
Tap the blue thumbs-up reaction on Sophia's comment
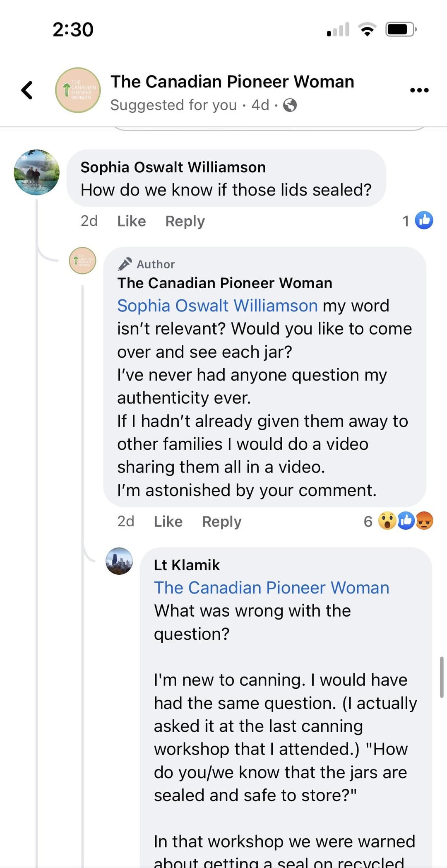[x=424, y=220]
